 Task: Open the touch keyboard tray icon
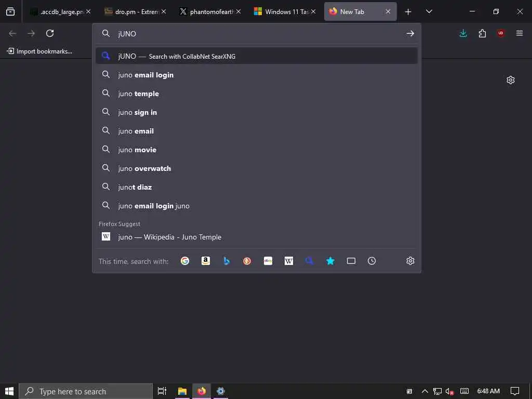coord(464,391)
